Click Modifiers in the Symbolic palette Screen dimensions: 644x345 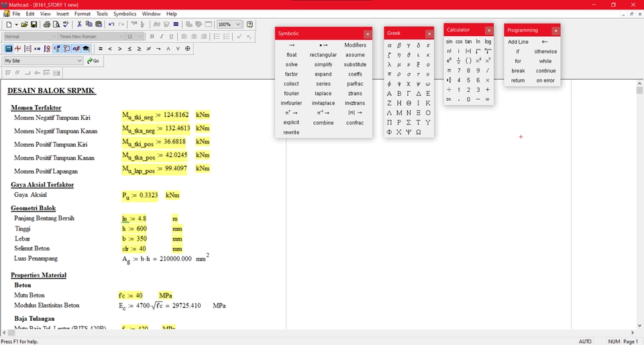point(356,45)
